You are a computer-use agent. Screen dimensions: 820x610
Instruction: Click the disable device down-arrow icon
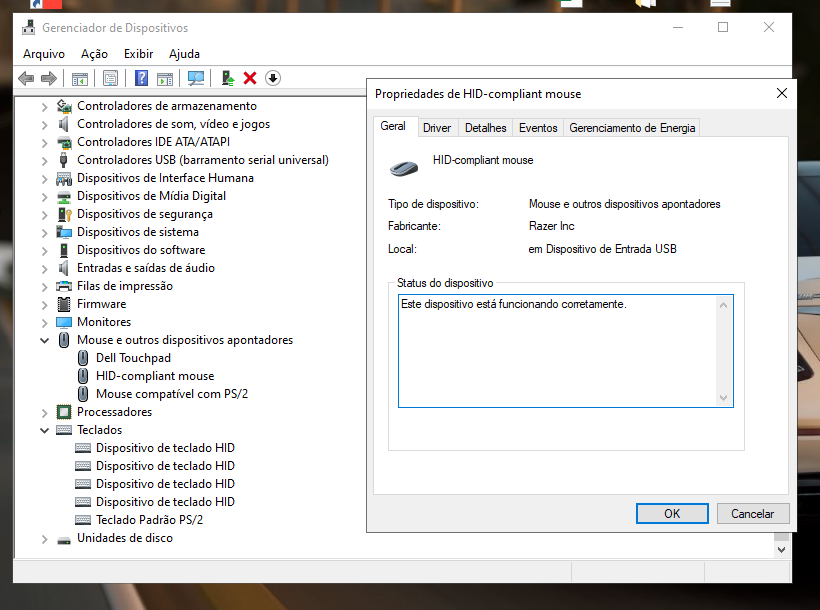pyautogui.click(x=273, y=78)
